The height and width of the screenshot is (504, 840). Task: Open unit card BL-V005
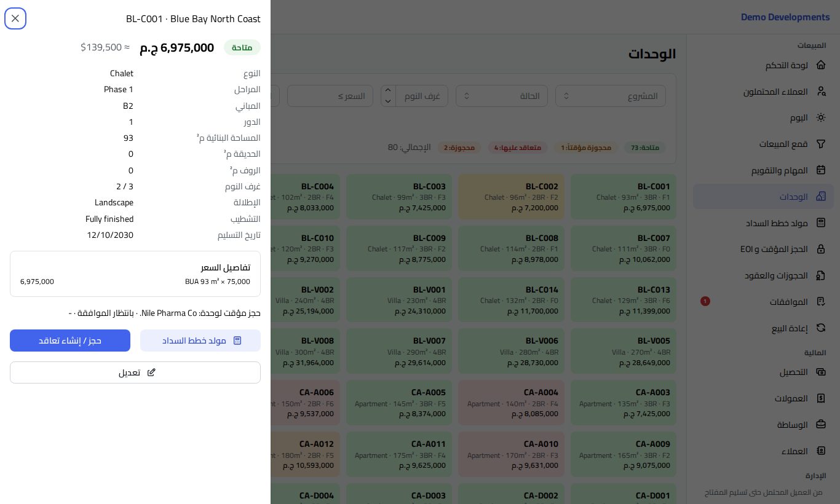(624, 351)
